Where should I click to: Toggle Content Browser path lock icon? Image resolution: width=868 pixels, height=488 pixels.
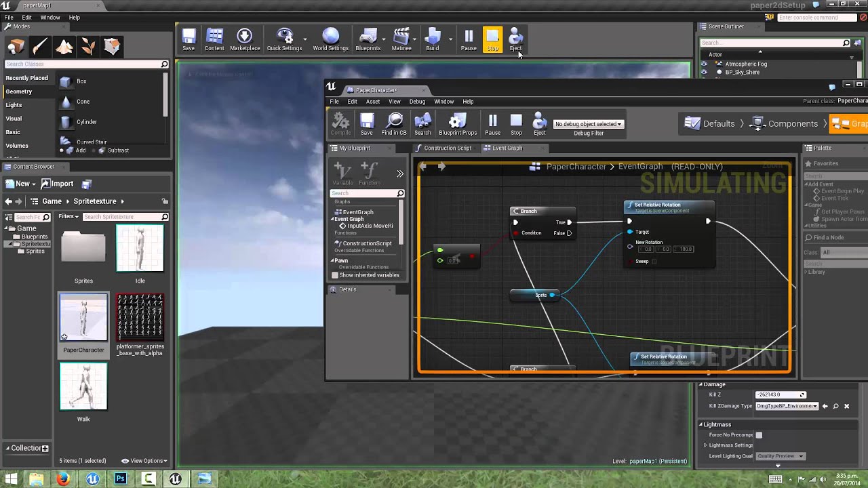coord(165,201)
